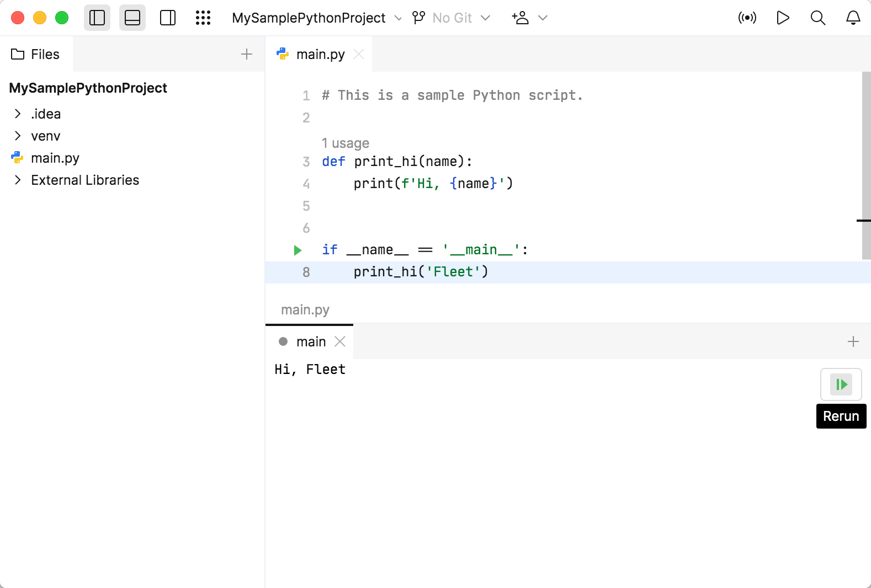Screen dimensions: 871x588
Task: Add a new panel tab beside Files
Action: pyautogui.click(x=247, y=54)
